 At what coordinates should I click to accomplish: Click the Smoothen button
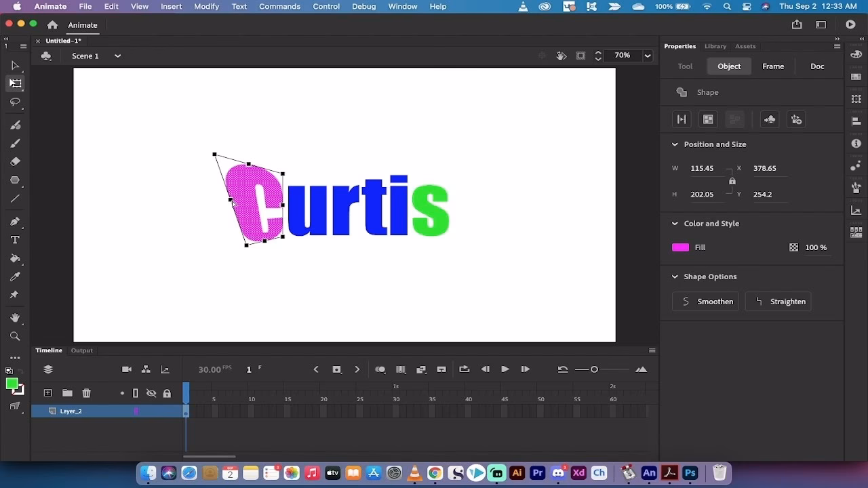[706, 302]
